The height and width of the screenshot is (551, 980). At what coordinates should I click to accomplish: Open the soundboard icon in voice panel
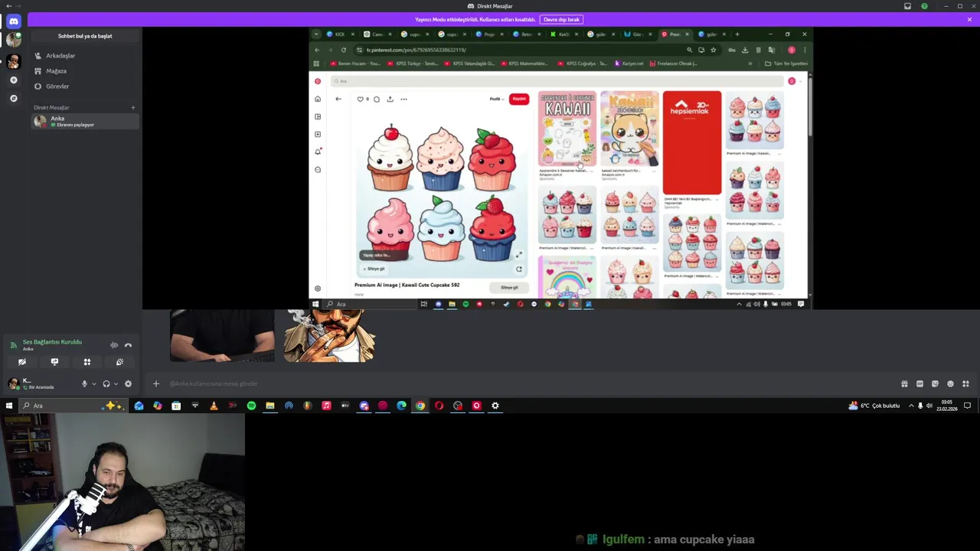(119, 362)
